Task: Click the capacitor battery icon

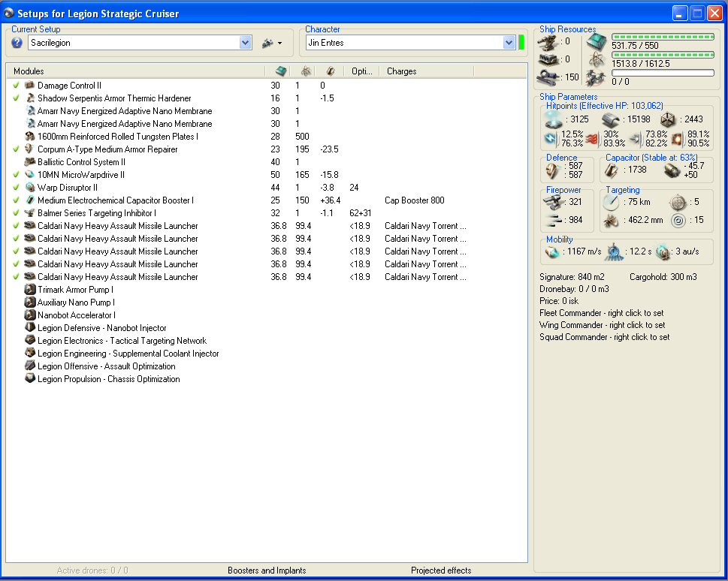Action: coord(612,171)
